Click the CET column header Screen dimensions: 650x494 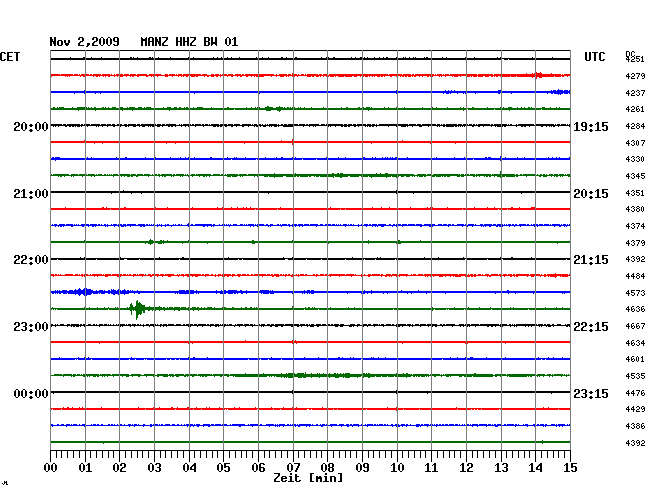point(10,57)
